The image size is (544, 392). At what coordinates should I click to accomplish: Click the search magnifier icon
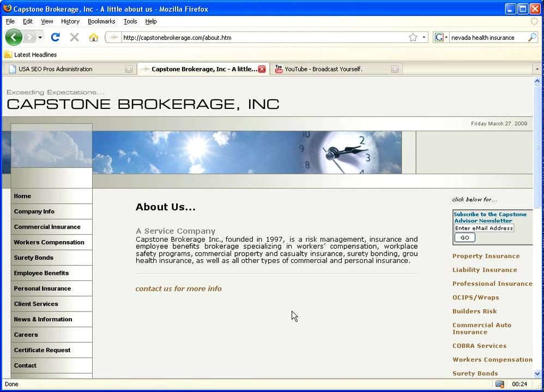[x=532, y=38]
